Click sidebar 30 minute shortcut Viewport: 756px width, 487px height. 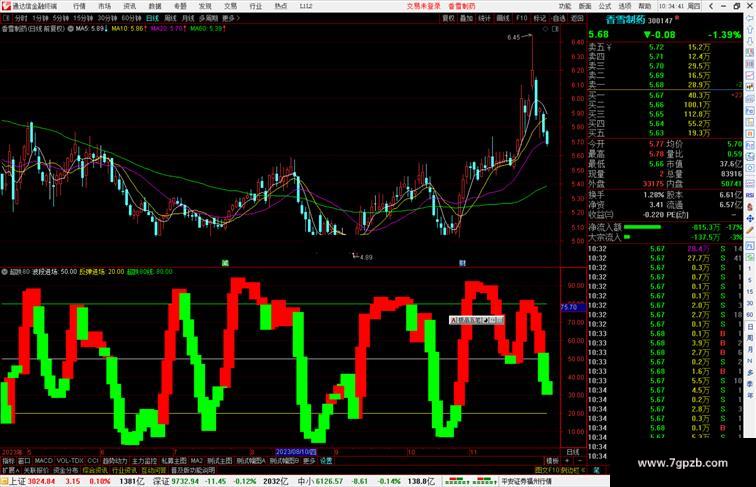[x=750, y=303]
